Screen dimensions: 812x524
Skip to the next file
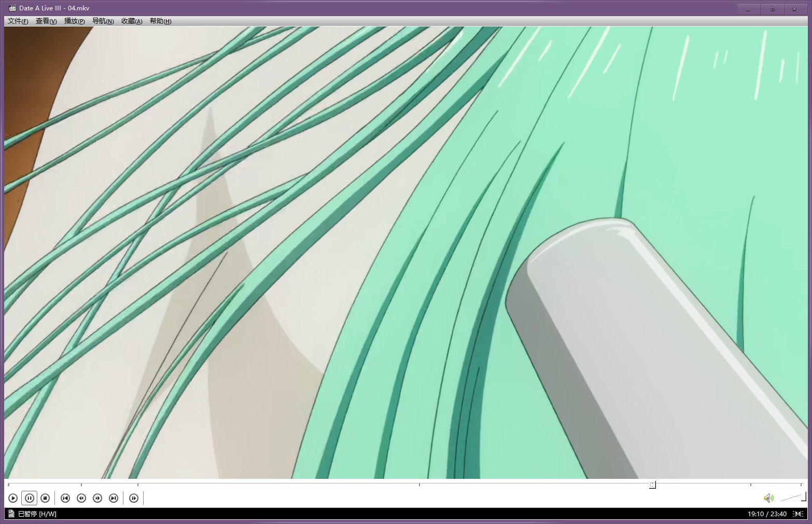coord(114,498)
